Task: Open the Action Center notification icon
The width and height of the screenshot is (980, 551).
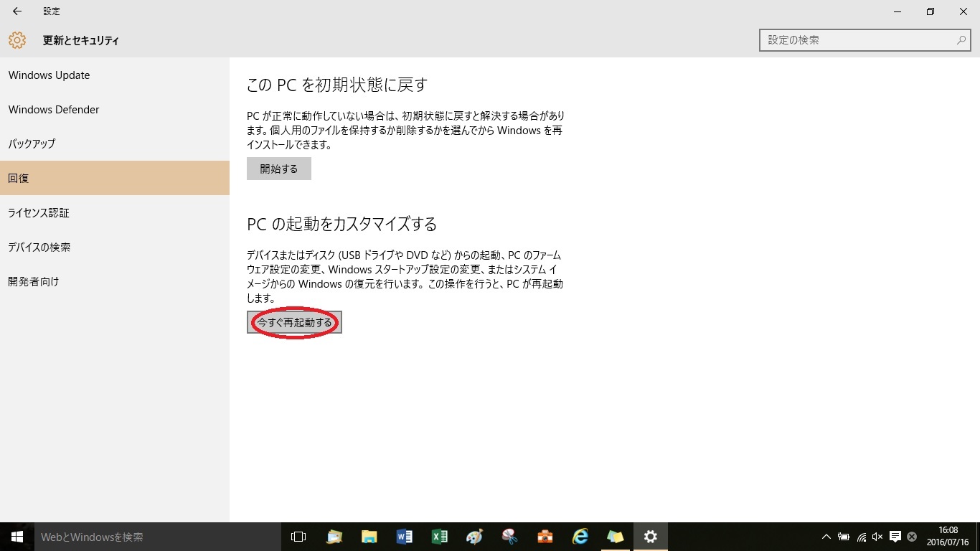Action: tap(895, 537)
